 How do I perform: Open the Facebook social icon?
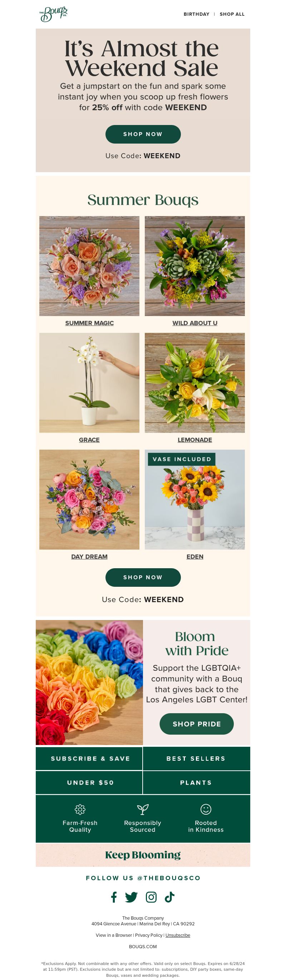click(114, 897)
